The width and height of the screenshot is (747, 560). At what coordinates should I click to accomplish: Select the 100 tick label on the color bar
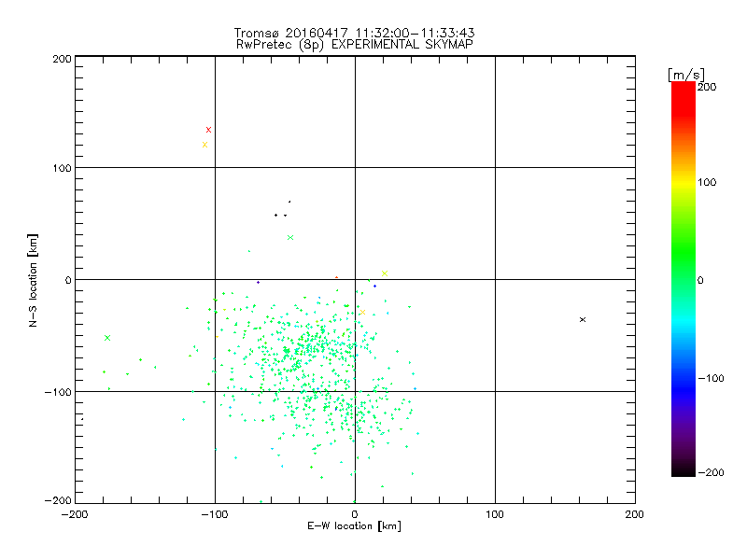[708, 183]
